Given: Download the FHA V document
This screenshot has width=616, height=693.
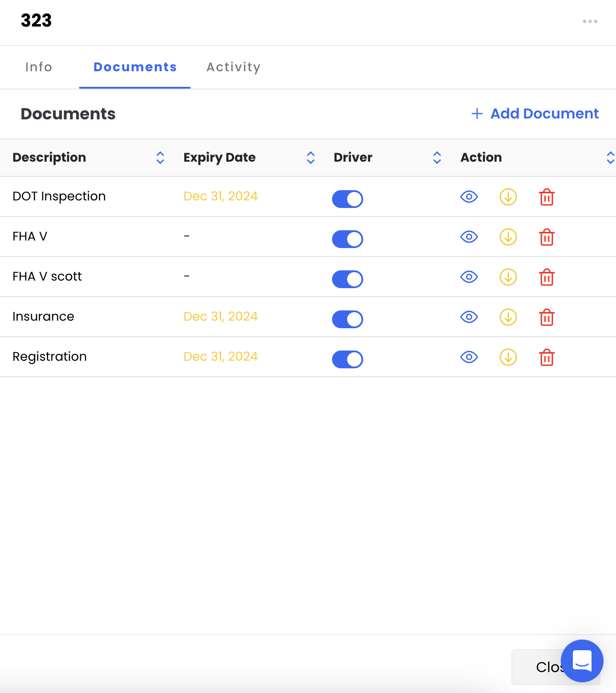Looking at the screenshot, I should coord(508,237).
